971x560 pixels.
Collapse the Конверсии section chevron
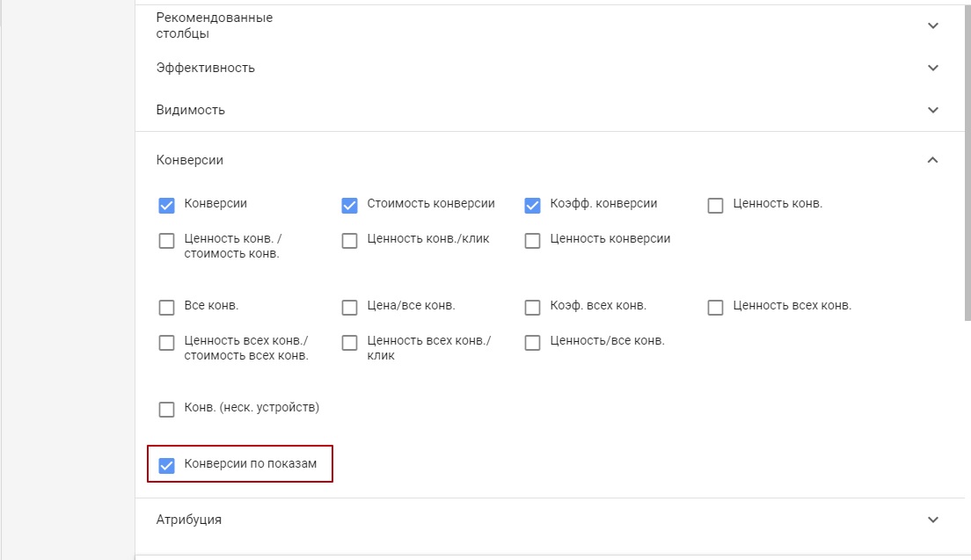(932, 160)
